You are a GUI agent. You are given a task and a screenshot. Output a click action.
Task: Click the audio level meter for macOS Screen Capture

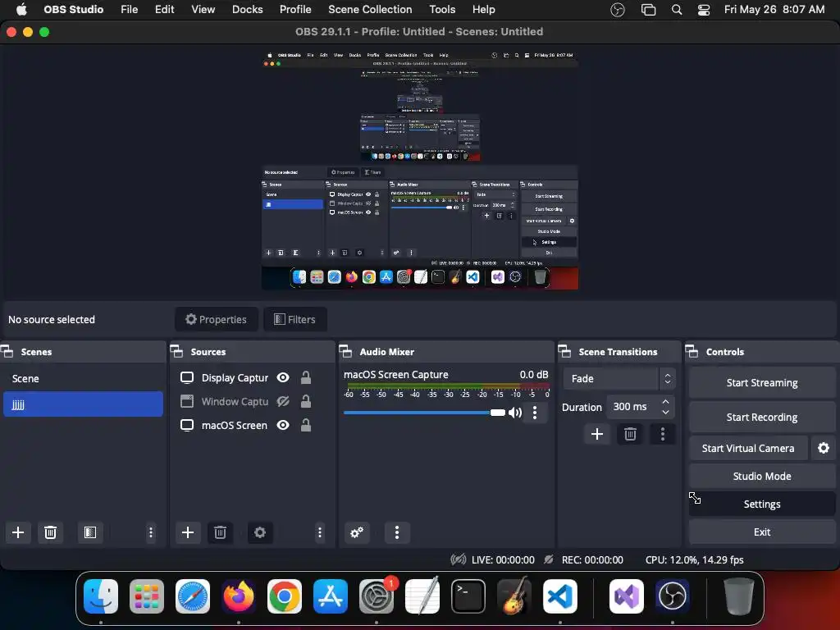point(447,386)
